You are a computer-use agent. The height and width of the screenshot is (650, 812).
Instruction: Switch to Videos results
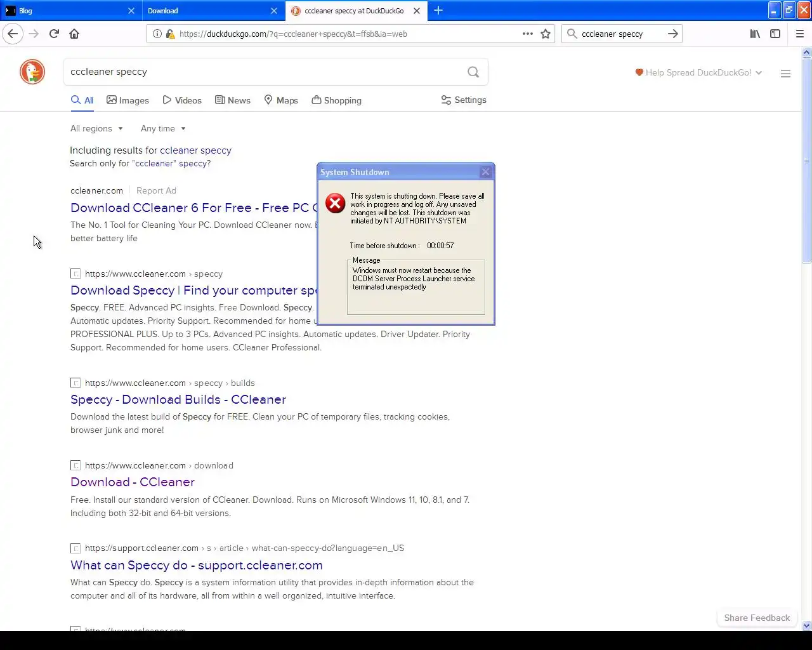tap(182, 100)
